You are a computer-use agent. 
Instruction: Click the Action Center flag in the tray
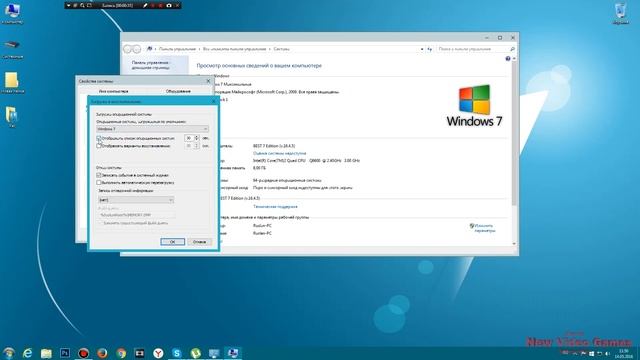[583, 353]
